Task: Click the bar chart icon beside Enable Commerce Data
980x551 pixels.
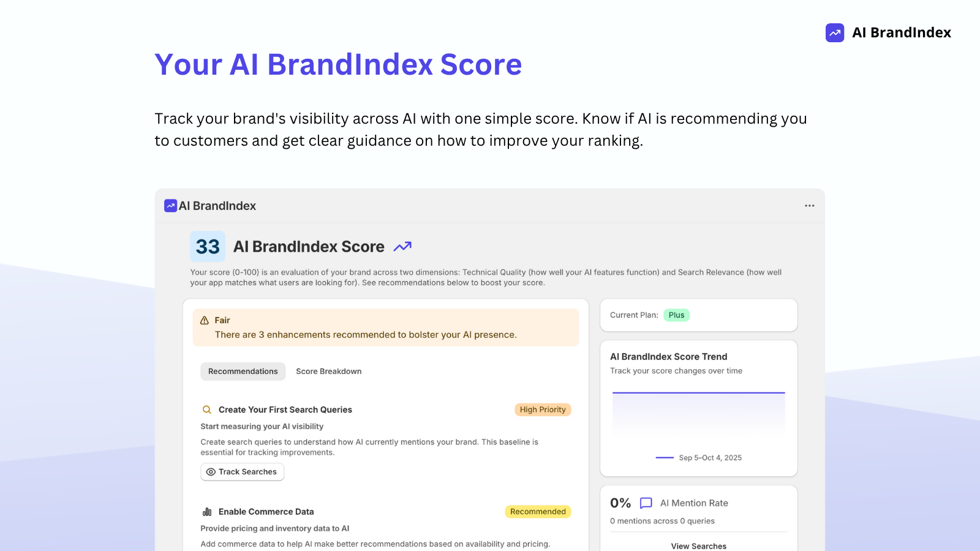Action: pyautogui.click(x=206, y=511)
